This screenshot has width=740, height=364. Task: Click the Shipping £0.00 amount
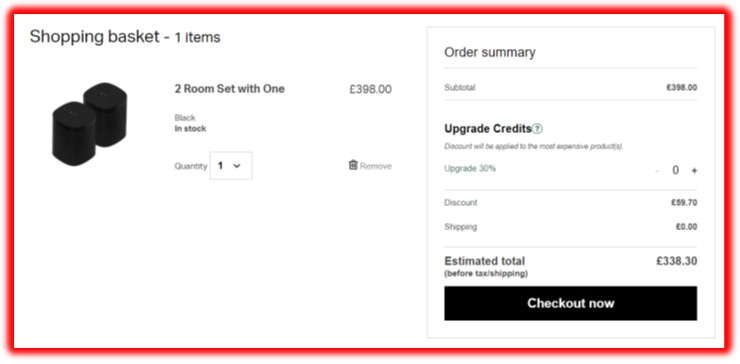tap(686, 227)
